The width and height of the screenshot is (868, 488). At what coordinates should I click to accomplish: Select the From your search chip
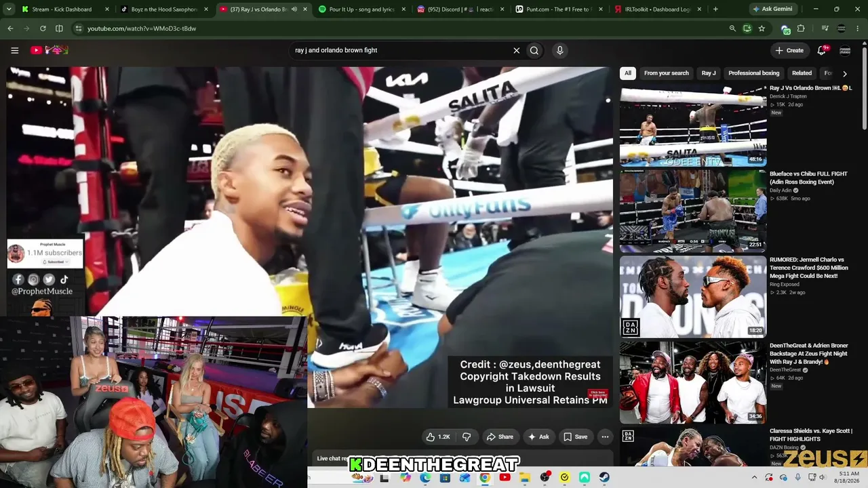pos(667,73)
